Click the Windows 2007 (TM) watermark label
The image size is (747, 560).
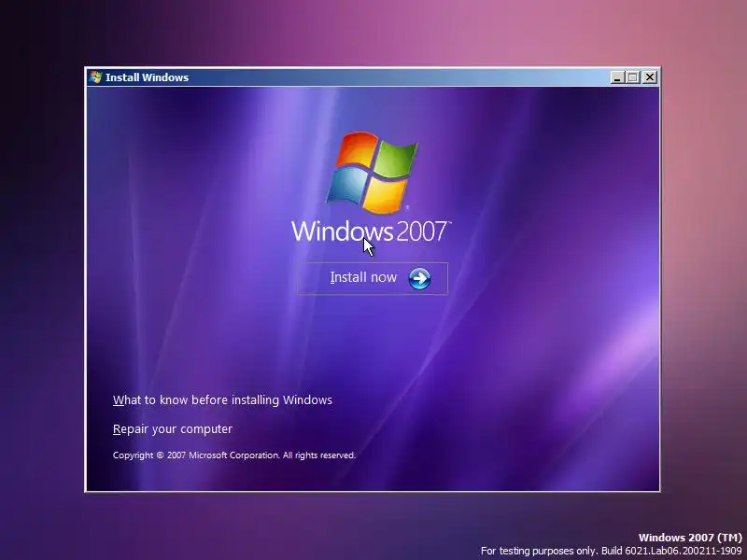click(x=690, y=538)
